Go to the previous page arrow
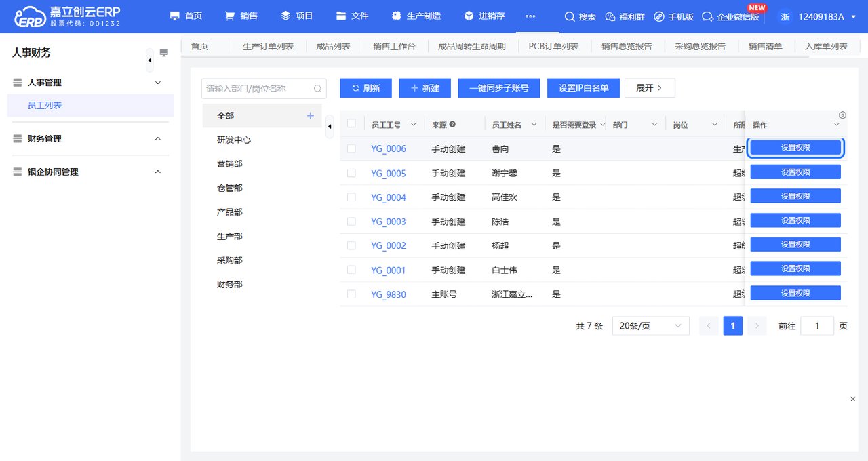The width and height of the screenshot is (868, 461). tap(709, 326)
